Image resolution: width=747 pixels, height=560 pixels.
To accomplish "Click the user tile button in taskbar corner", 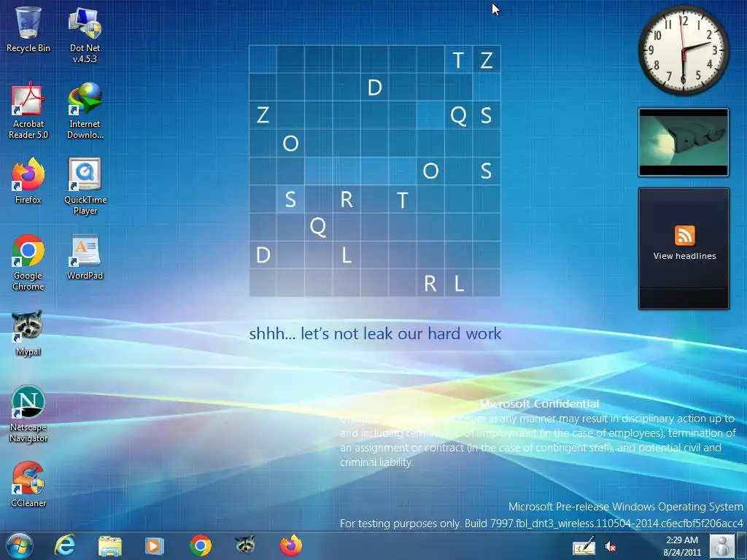I will click(x=722, y=546).
